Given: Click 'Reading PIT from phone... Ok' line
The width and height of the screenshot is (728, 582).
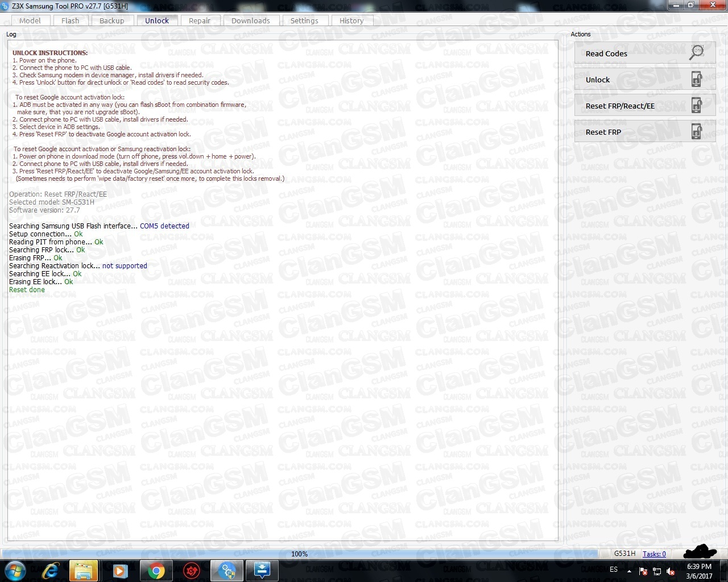Looking at the screenshot, I should (x=56, y=242).
